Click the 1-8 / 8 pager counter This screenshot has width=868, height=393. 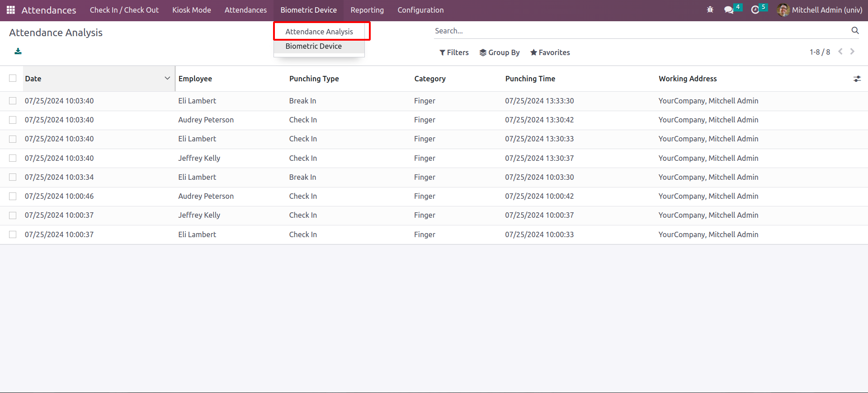point(820,52)
